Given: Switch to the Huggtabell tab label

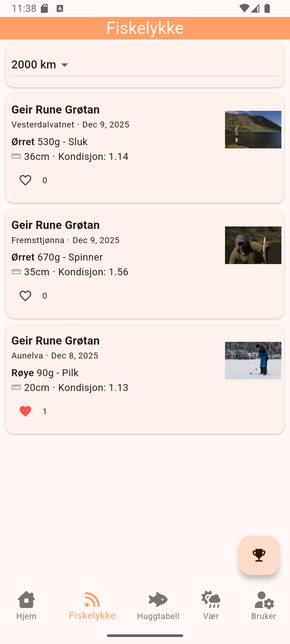Looking at the screenshot, I should (x=158, y=616).
